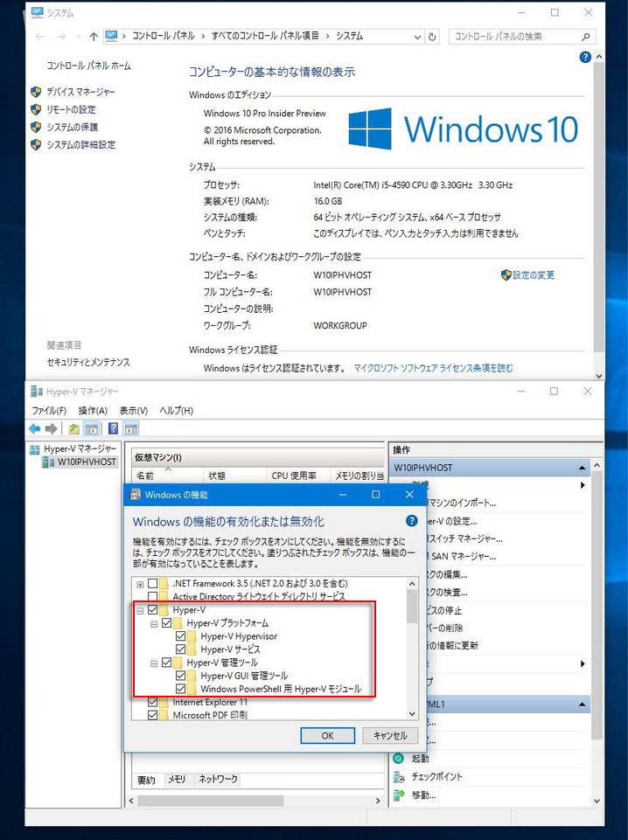Click the 設定の変更 link
The height and width of the screenshot is (840, 628).
(534, 274)
